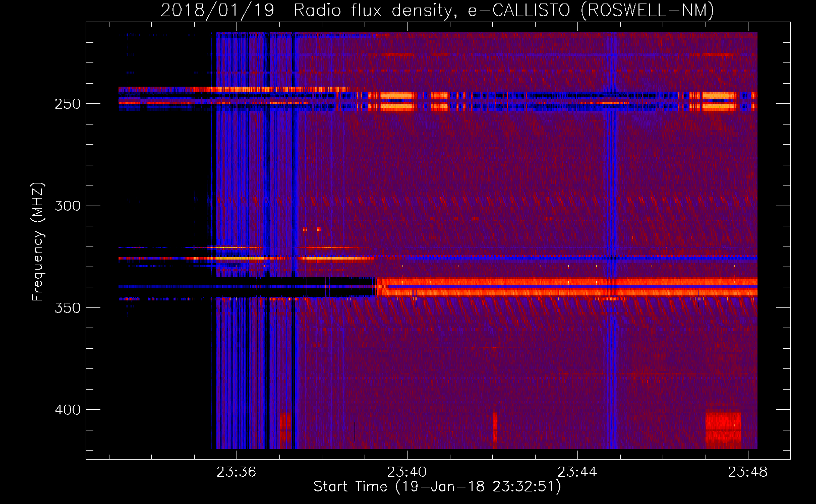Click the 250 frequency tick label
This screenshot has height=504, width=816.
click(68, 104)
